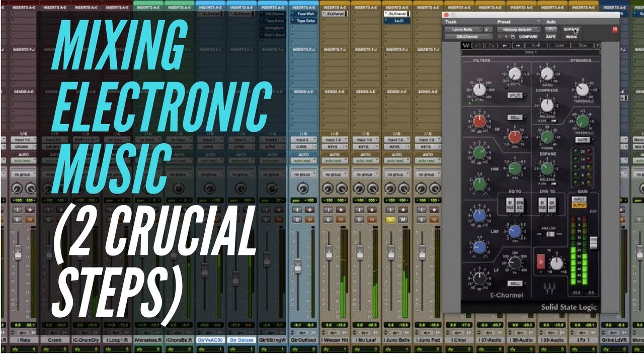Image resolution: width=644 pixels, height=362 pixels.
Task: Adjust the LMF frequency blue knob
Action: click(515, 231)
